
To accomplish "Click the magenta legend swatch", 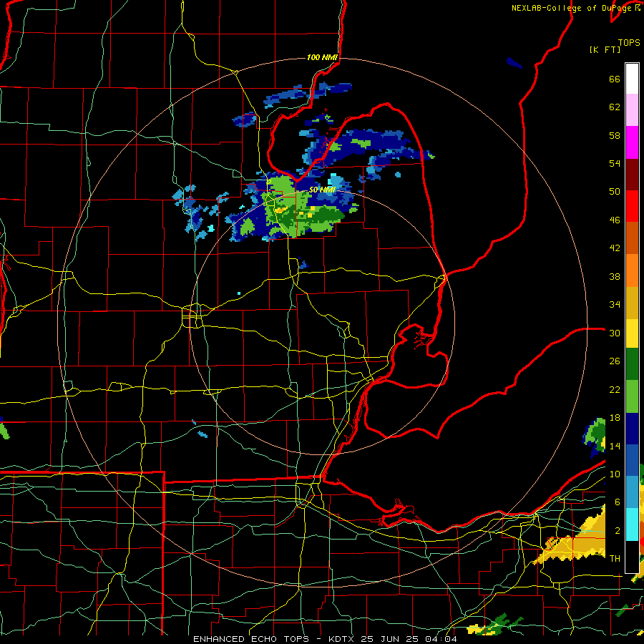I will tap(632, 142).
